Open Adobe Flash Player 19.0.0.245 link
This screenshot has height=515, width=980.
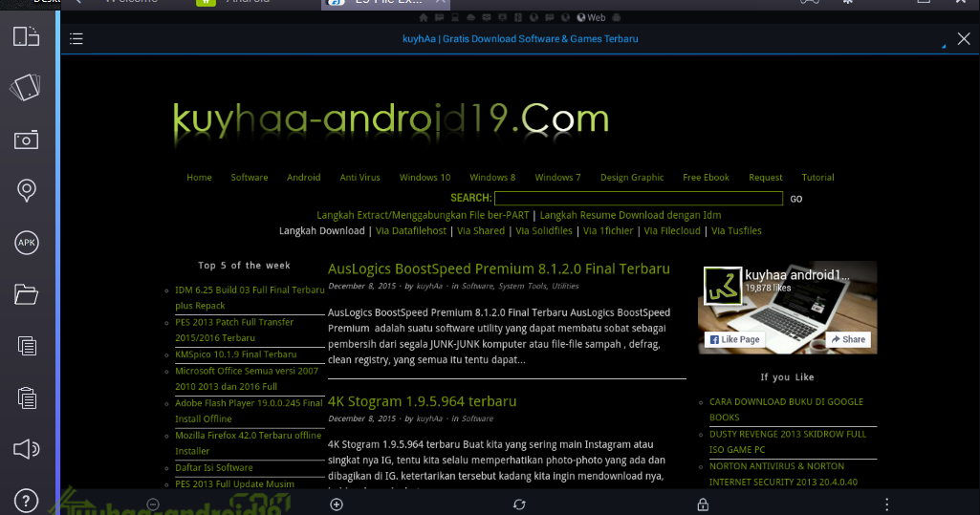249,411
